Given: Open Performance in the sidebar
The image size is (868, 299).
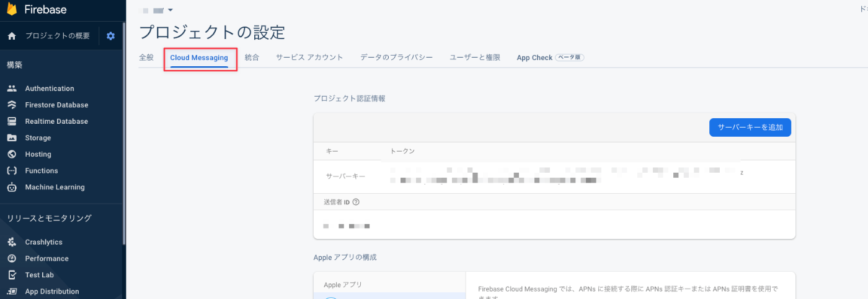Looking at the screenshot, I should 46,259.
